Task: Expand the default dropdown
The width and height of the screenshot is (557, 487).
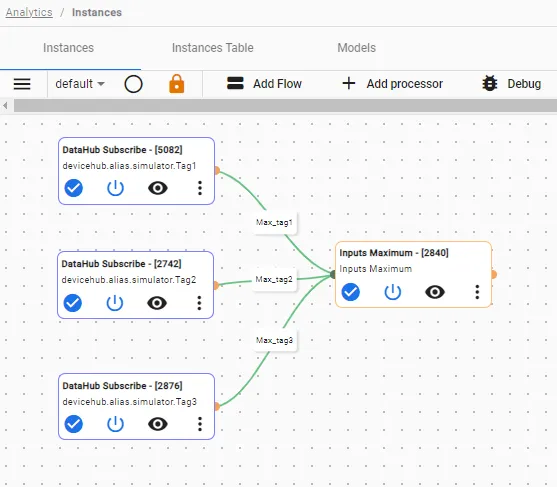Action: (x=80, y=84)
